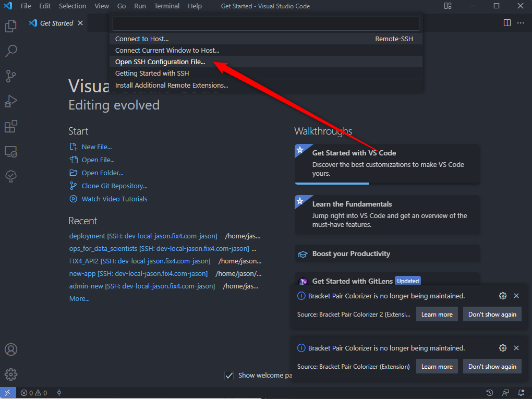Screen dimensions: 532x399
Task: Select Open SSH Configuration File...
Action: click(x=266, y=62)
